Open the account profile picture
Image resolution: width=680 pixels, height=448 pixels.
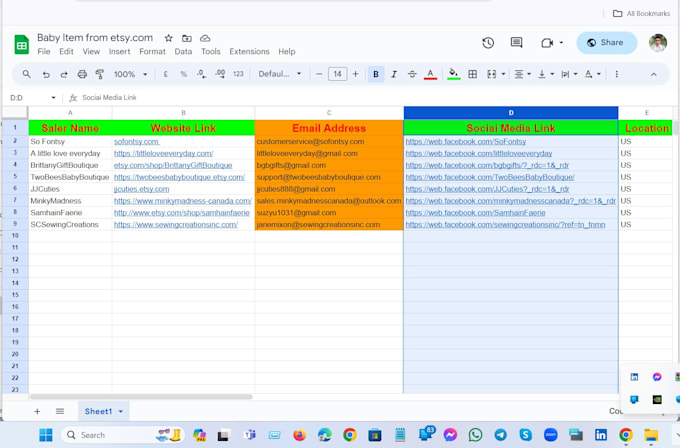pyautogui.click(x=658, y=43)
